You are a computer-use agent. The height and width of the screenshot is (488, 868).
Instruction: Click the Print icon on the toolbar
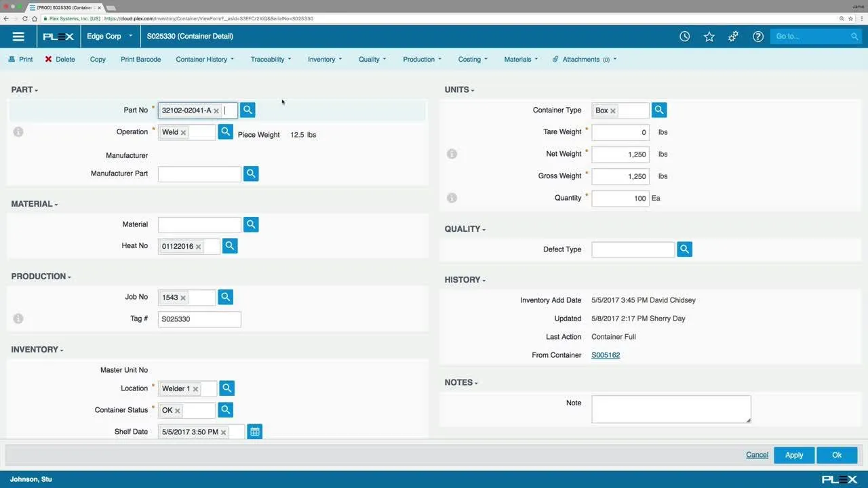[x=20, y=59]
